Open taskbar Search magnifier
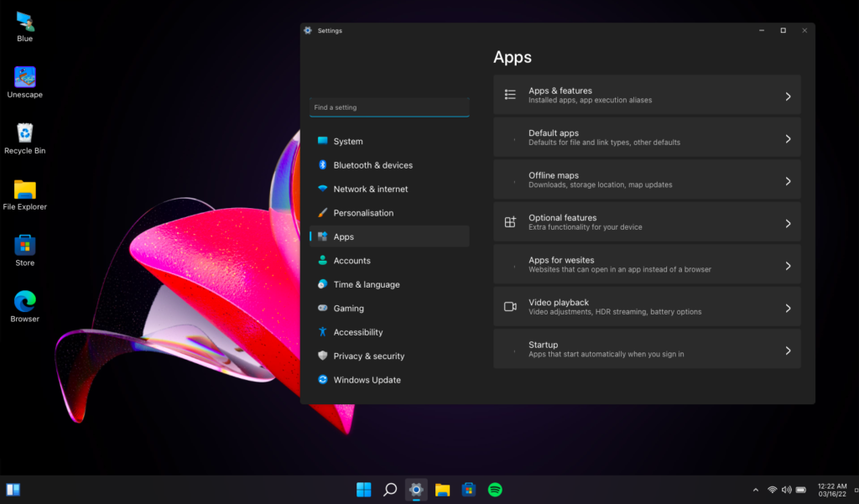 (x=390, y=489)
